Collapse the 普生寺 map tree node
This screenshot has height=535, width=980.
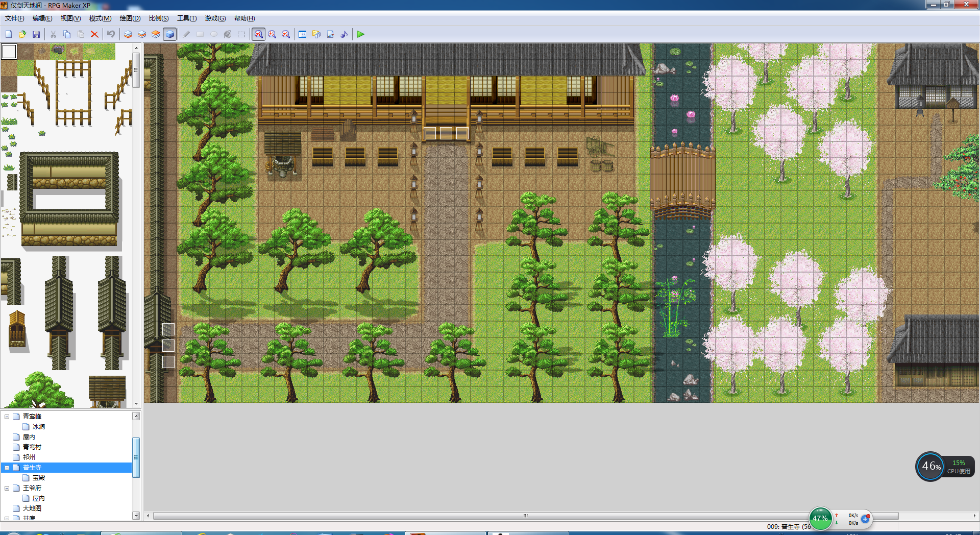point(7,468)
